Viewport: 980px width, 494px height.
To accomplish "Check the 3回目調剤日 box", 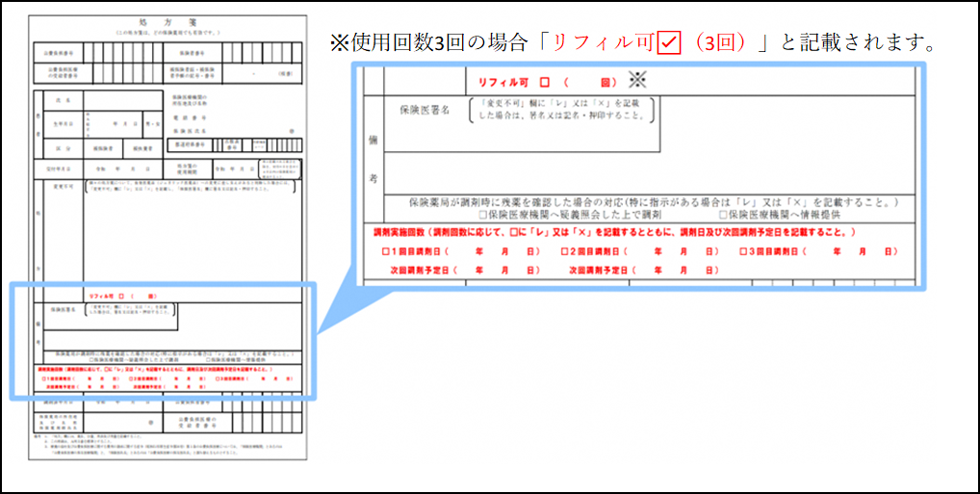I will [x=743, y=251].
